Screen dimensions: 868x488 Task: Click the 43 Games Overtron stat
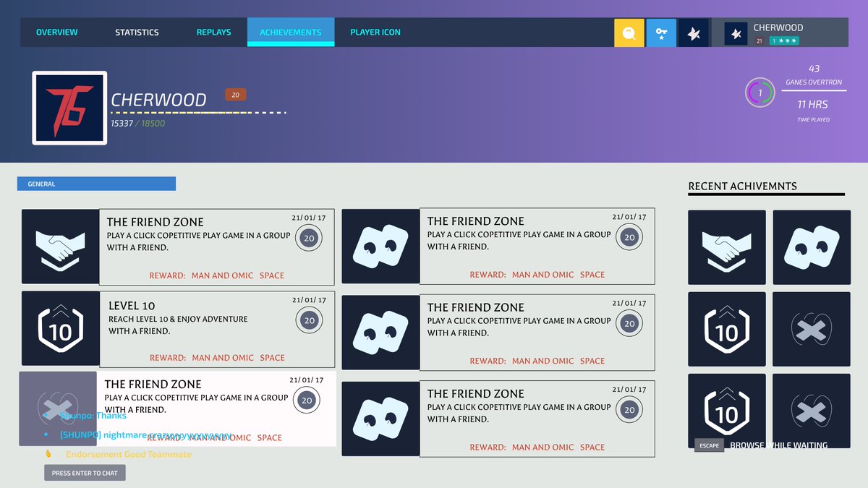pos(814,74)
